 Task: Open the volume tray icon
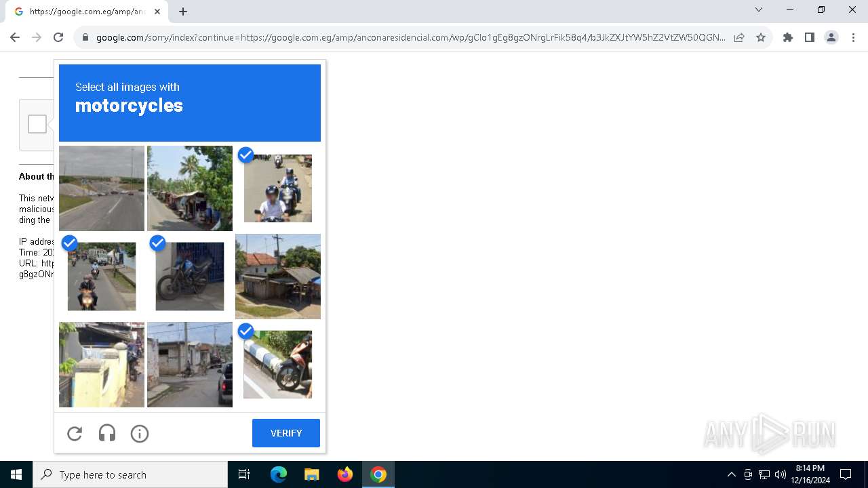click(781, 474)
